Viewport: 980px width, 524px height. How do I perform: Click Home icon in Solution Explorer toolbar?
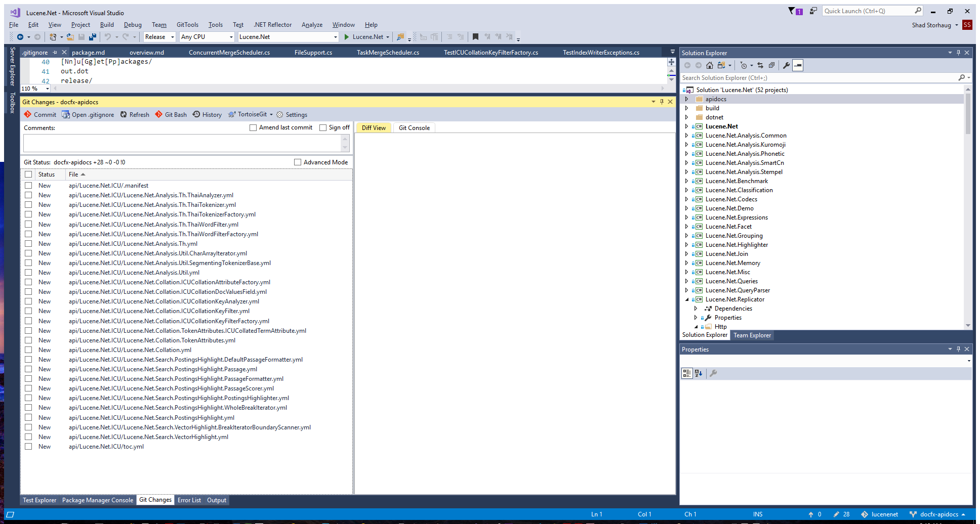tap(710, 65)
